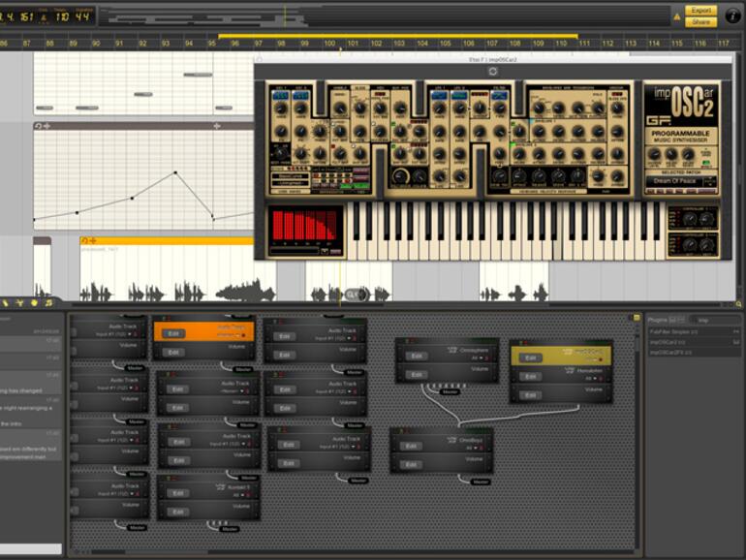Click Edit on the OhmBoyz module

412,446
